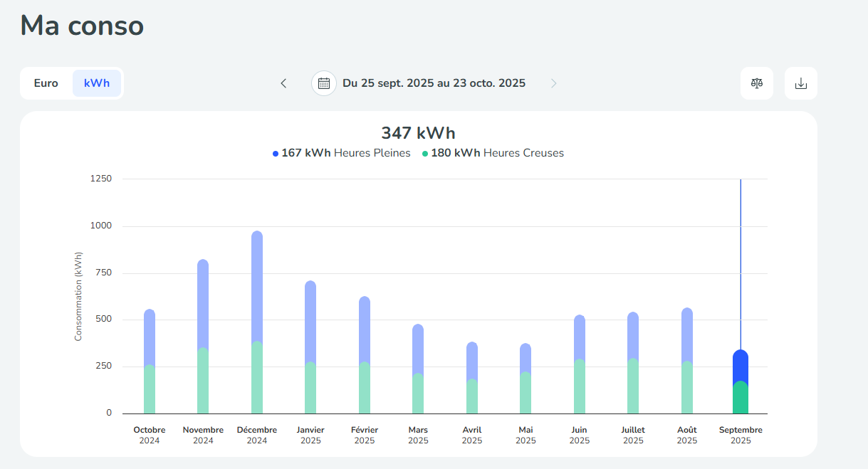The image size is (868, 469).
Task: Go to previous period with left chevron
Action: click(x=283, y=83)
